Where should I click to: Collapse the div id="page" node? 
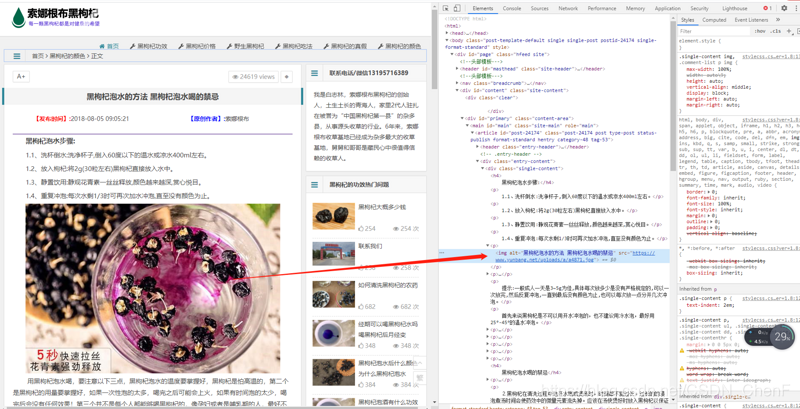[x=452, y=54]
